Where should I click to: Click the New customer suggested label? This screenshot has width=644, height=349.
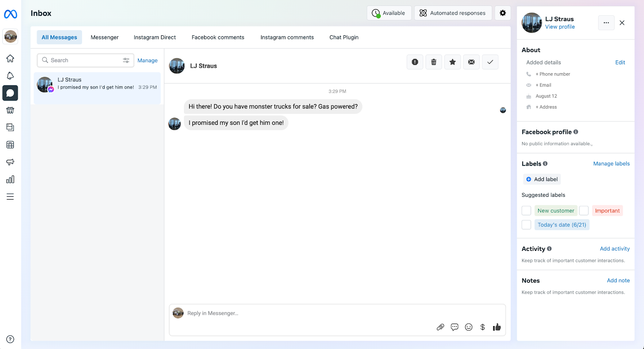click(556, 211)
